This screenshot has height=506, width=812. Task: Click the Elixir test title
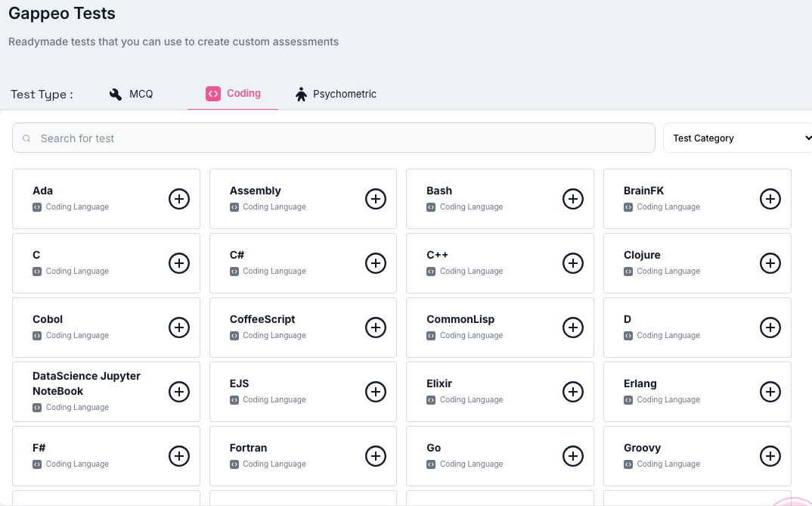439,383
